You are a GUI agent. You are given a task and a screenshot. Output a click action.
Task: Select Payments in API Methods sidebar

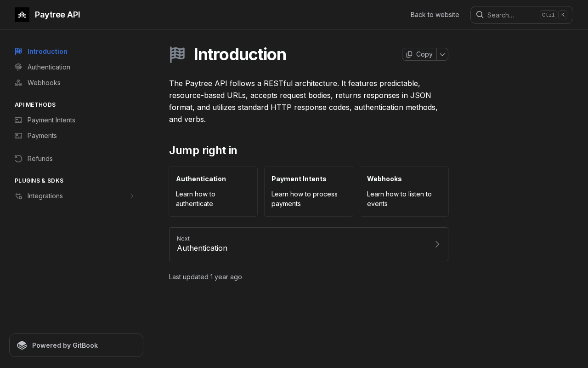coord(42,136)
